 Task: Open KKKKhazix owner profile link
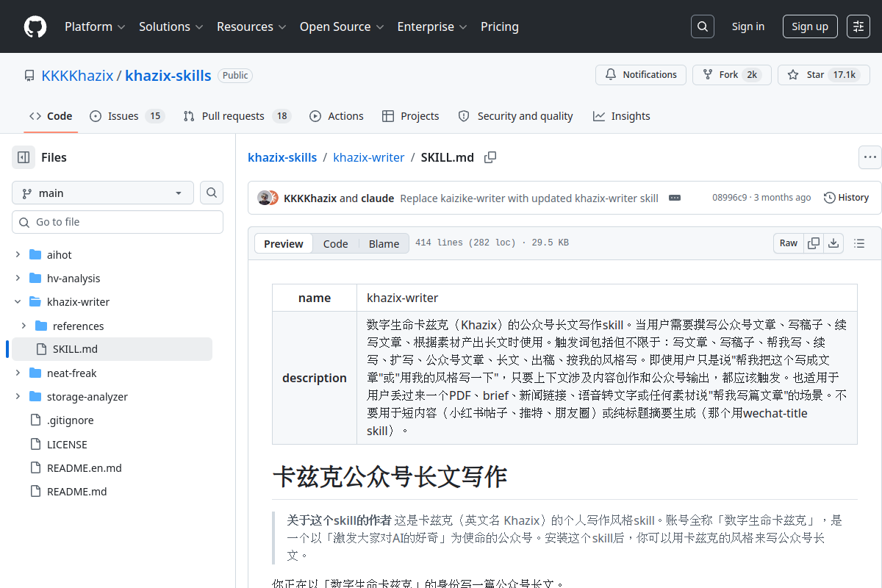click(x=77, y=75)
